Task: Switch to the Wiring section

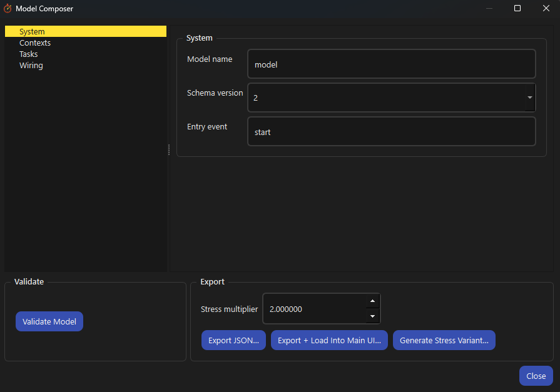Action: pyautogui.click(x=31, y=65)
